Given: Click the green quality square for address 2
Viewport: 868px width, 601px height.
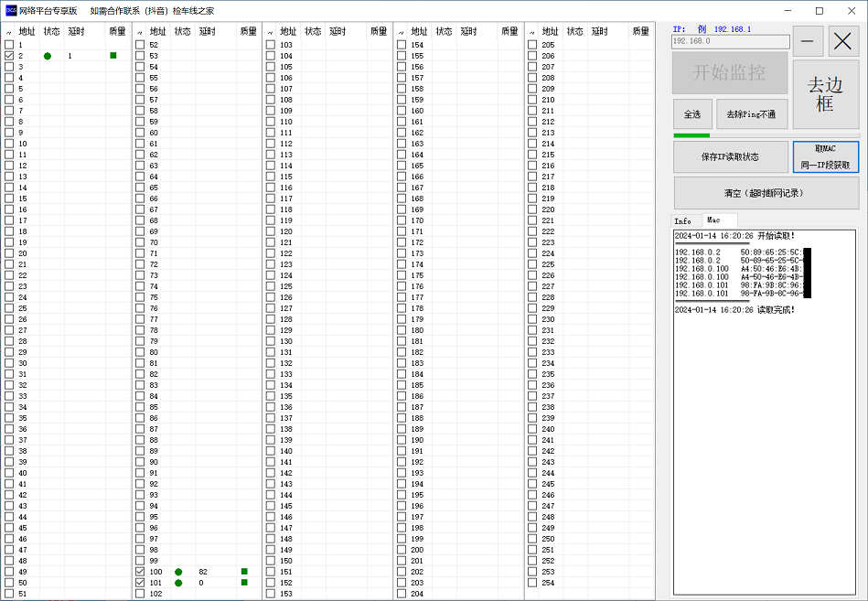Looking at the screenshot, I should coord(113,55).
